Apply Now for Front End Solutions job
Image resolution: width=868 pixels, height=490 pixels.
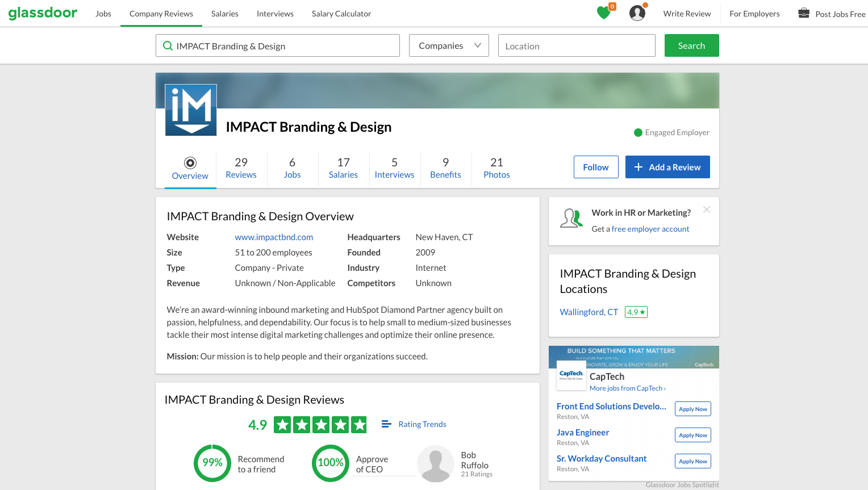click(693, 409)
